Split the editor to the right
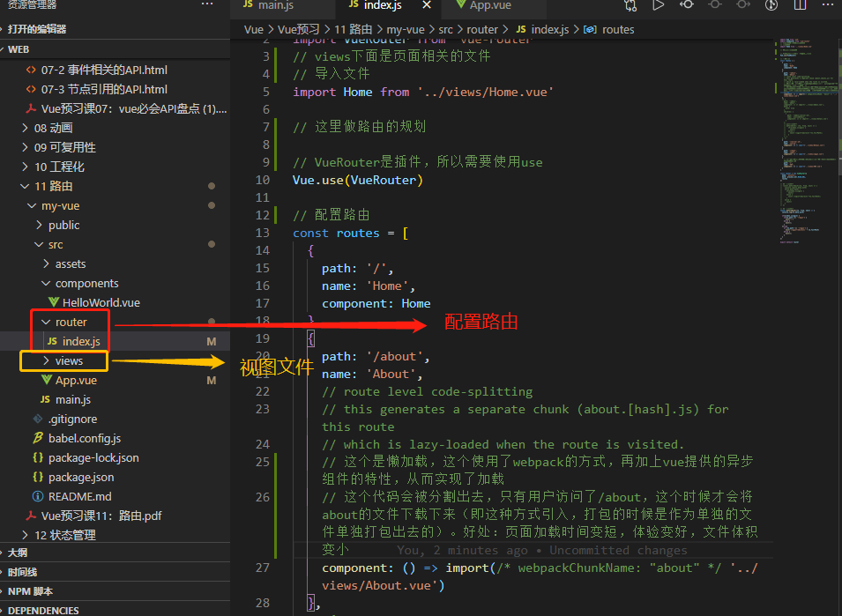Image resolution: width=842 pixels, height=616 pixels. (800, 4)
